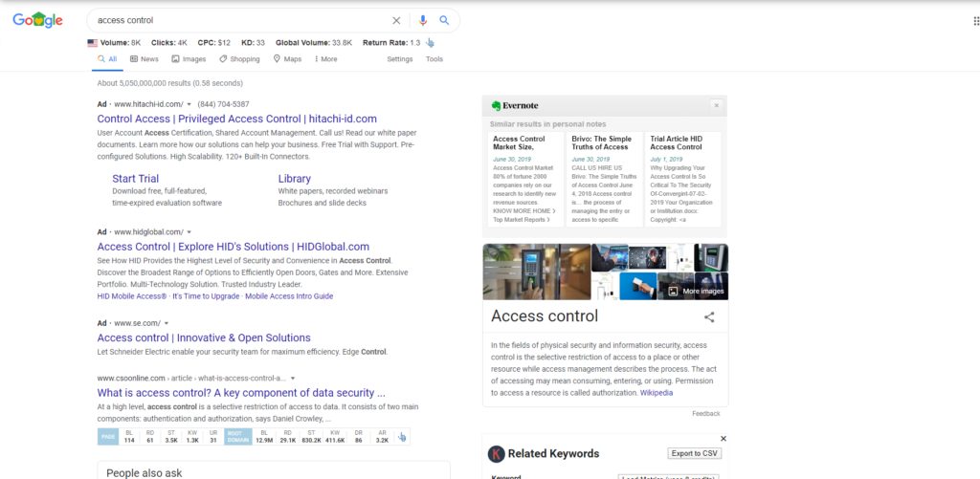Open the Wikipedia link in knowledge panel
The image size is (980, 479).
click(657, 393)
